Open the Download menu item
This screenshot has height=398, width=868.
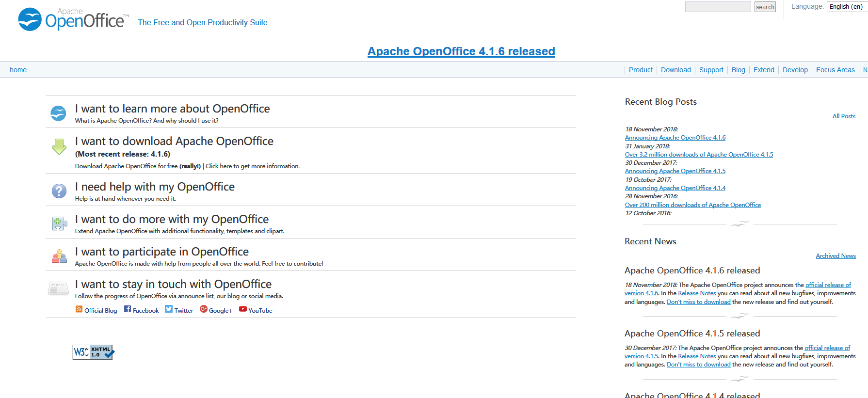pyautogui.click(x=675, y=70)
